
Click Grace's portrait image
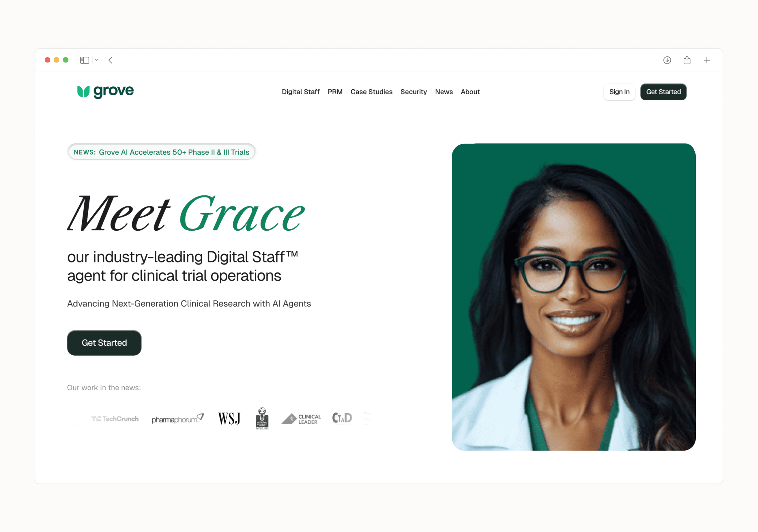click(574, 297)
